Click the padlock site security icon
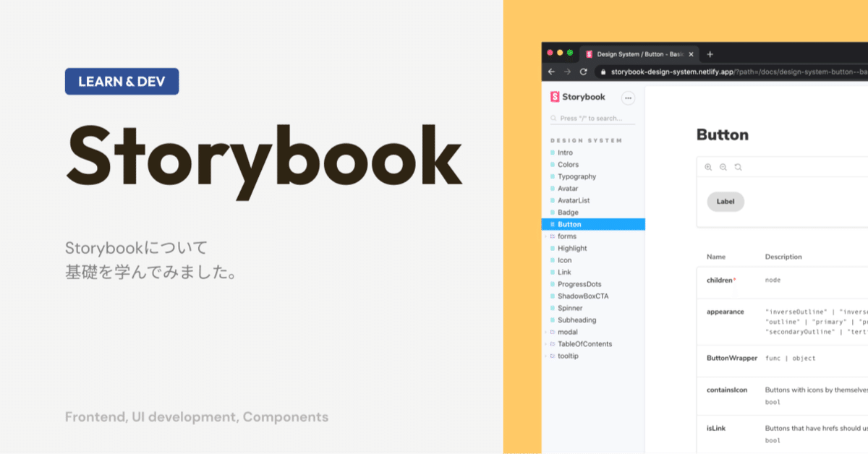This screenshot has height=454, width=868. click(x=603, y=72)
